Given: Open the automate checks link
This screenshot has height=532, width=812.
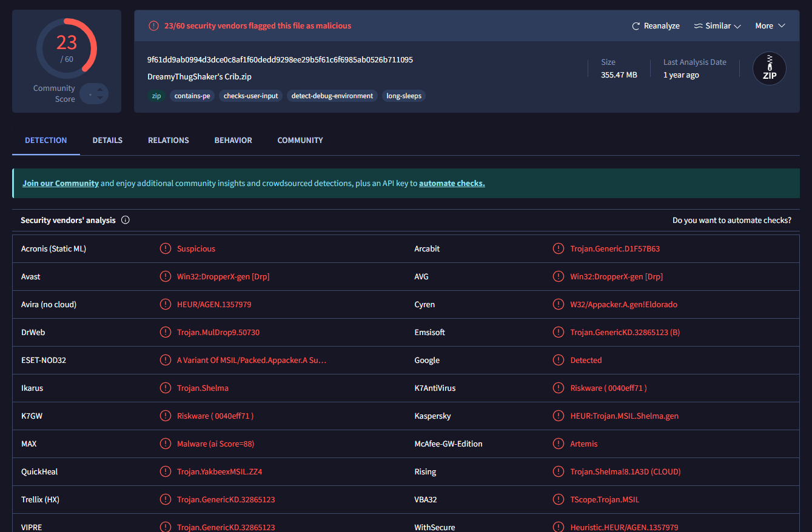Looking at the screenshot, I should pyautogui.click(x=452, y=183).
